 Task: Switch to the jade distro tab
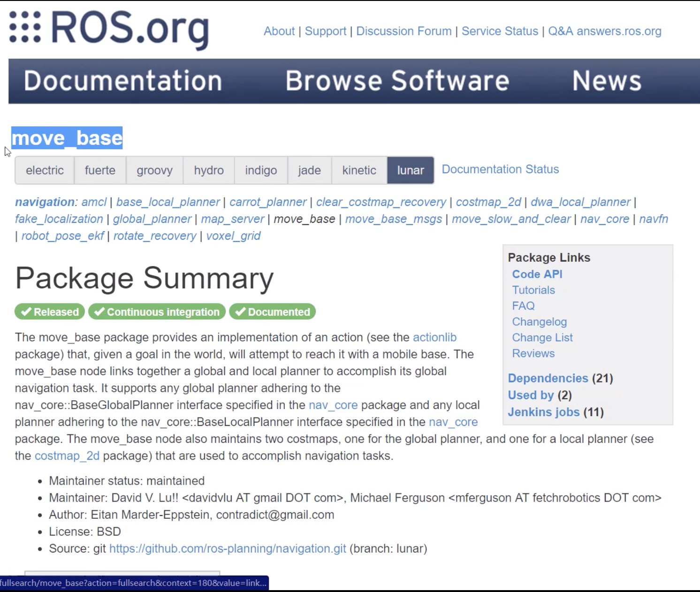[x=310, y=170]
